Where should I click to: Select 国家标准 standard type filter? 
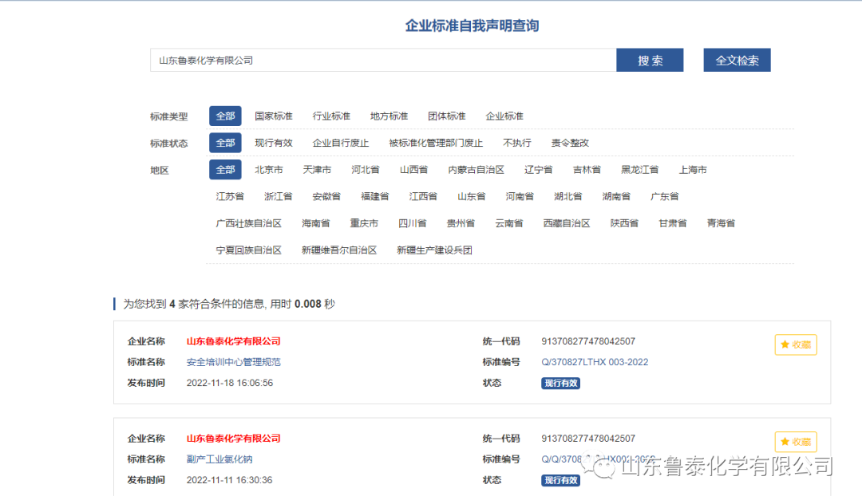(274, 116)
